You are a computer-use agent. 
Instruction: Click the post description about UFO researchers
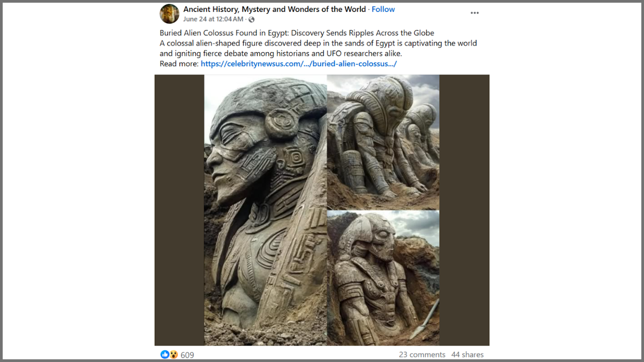[x=318, y=48]
